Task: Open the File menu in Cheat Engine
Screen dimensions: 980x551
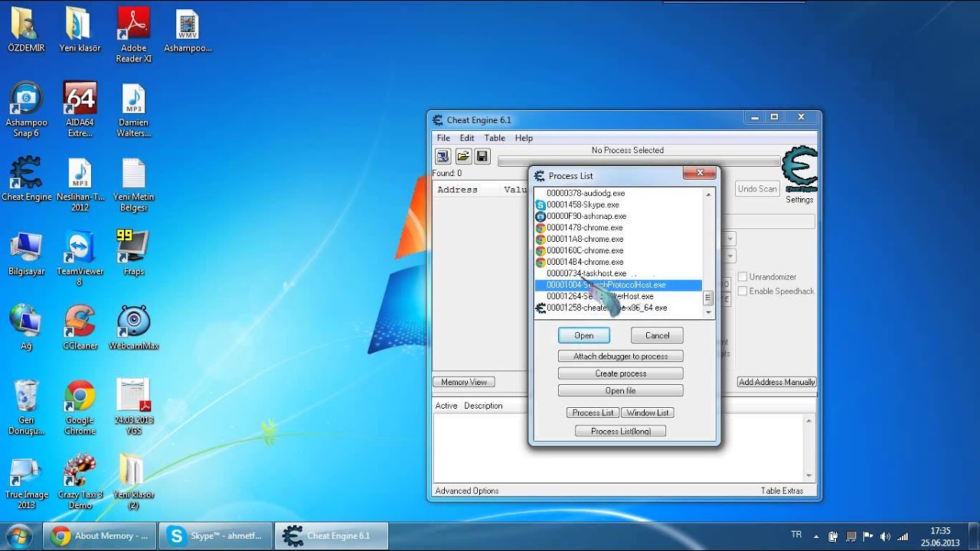Action: click(x=443, y=138)
